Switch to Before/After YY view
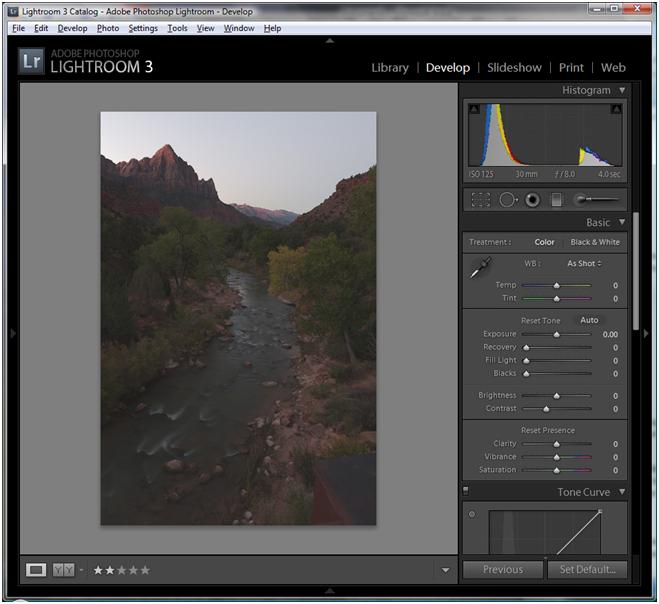The image size is (659, 604). (x=63, y=570)
